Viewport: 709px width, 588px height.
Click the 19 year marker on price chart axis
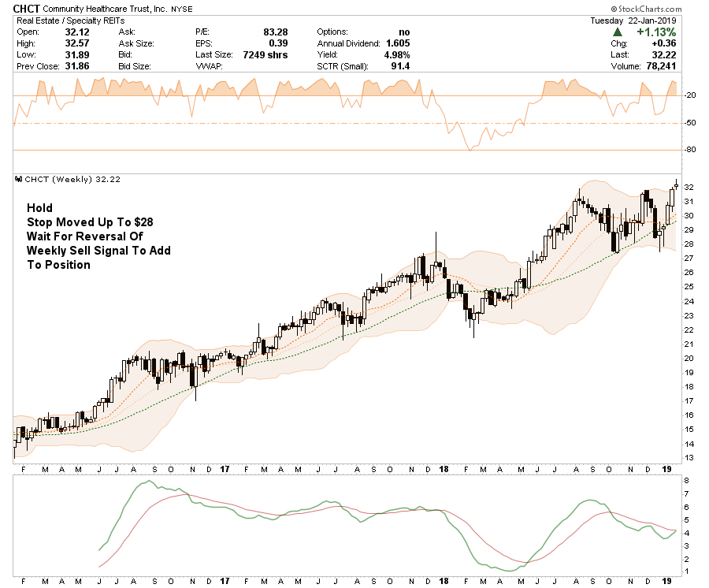tap(666, 470)
